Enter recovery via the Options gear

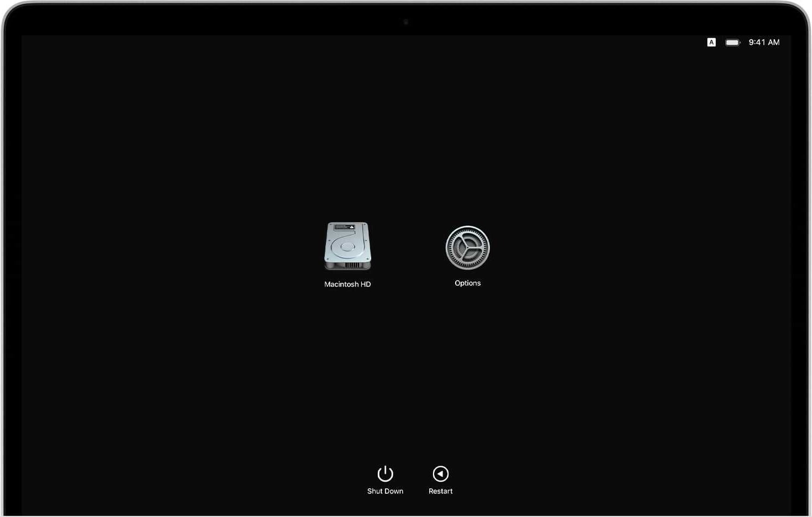pos(467,247)
